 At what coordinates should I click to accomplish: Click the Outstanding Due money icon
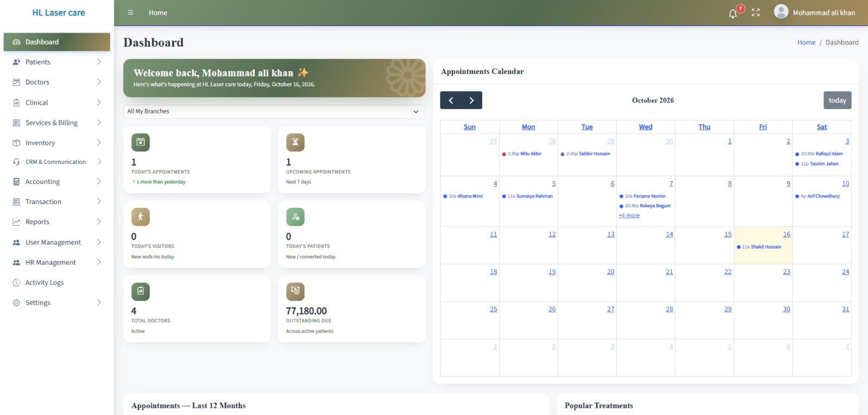pos(295,291)
